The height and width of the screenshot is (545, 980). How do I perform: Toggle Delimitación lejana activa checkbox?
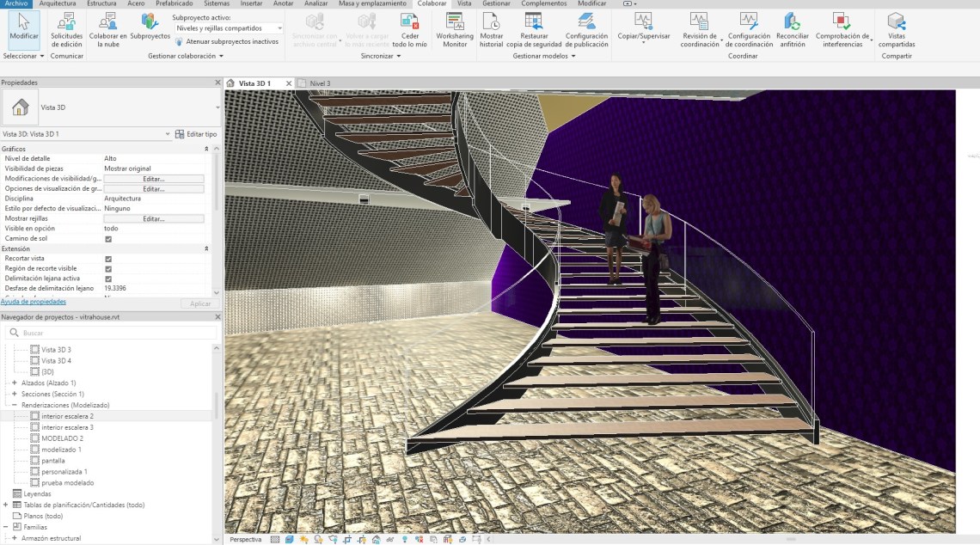[108, 279]
